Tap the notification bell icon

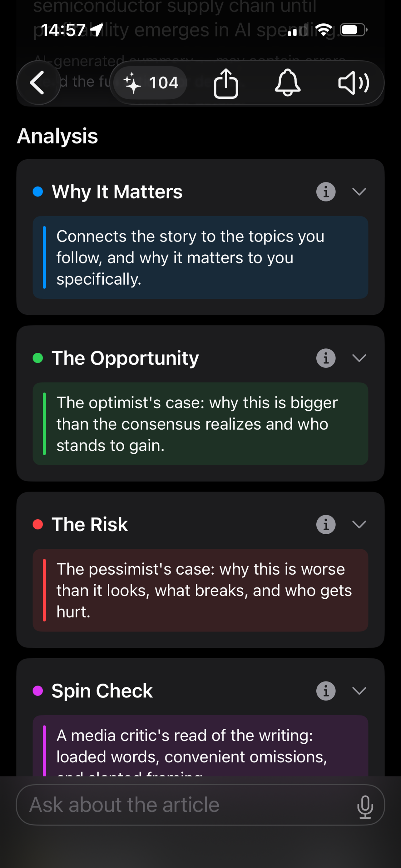click(288, 82)
